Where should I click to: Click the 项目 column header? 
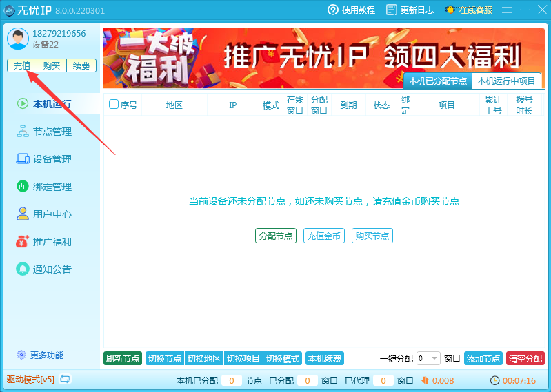pyautogui.click(x=447, y=105)
